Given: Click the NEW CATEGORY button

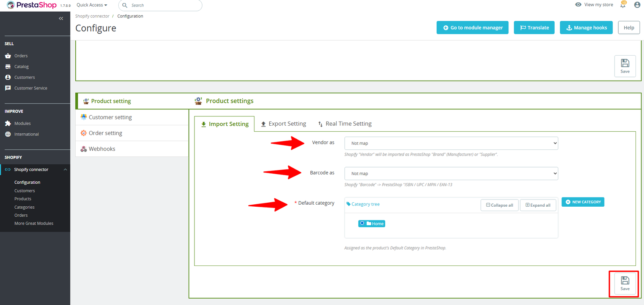Looking at the screenshot, I should [583, 202].
